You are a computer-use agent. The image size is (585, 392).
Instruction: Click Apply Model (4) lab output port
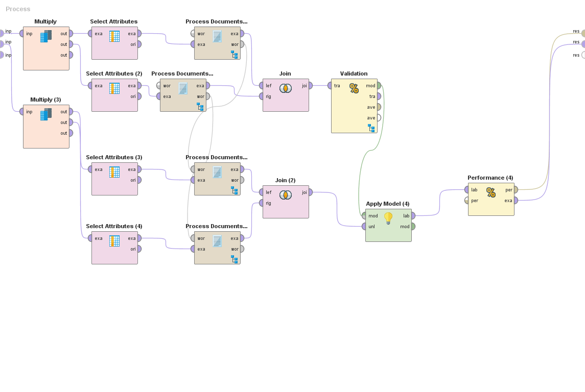coord(412,216)
